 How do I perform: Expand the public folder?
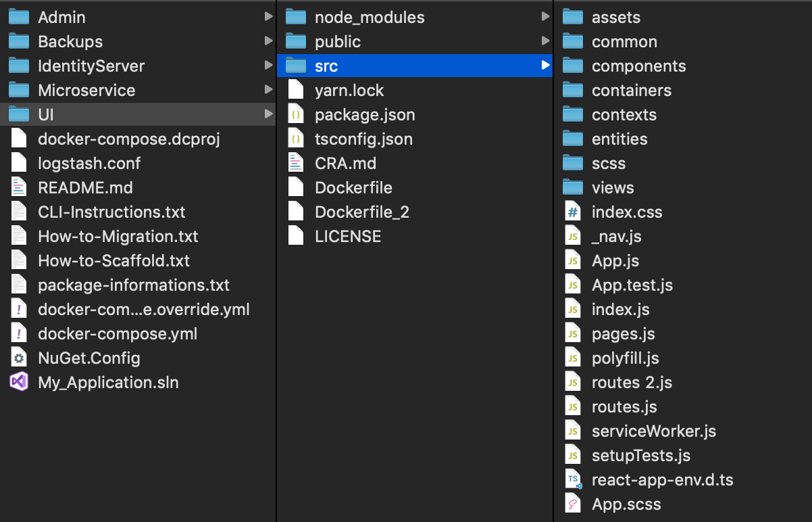[x=546, y=41]
